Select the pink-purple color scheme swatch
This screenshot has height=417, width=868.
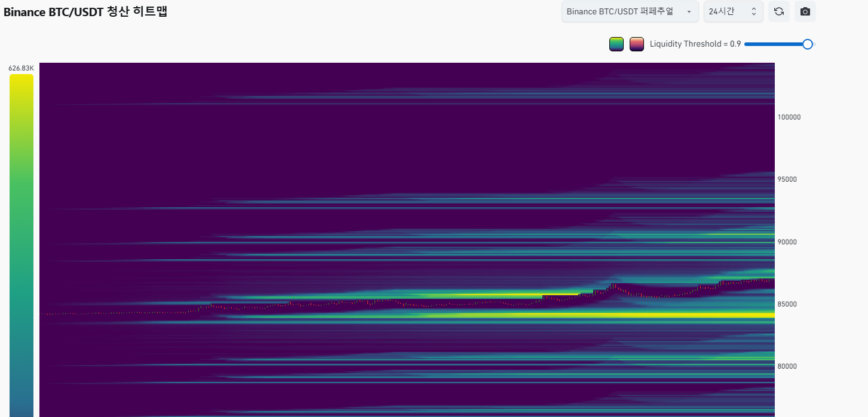point(637,44)
